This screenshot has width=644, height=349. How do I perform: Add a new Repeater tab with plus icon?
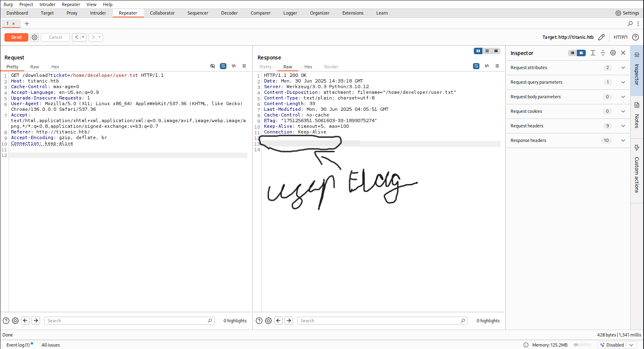coord(27,23)
